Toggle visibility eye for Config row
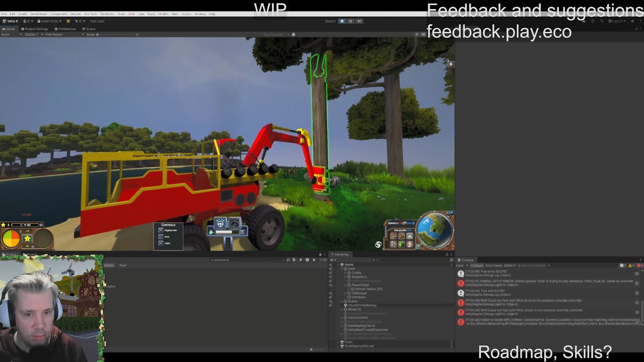 [x=331, y=273]
